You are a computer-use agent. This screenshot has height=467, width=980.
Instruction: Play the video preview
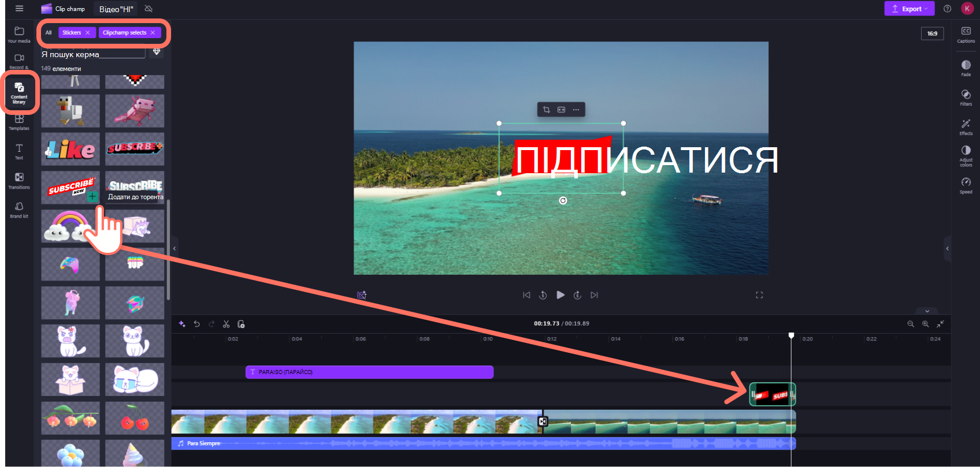(x=560, y=295)
